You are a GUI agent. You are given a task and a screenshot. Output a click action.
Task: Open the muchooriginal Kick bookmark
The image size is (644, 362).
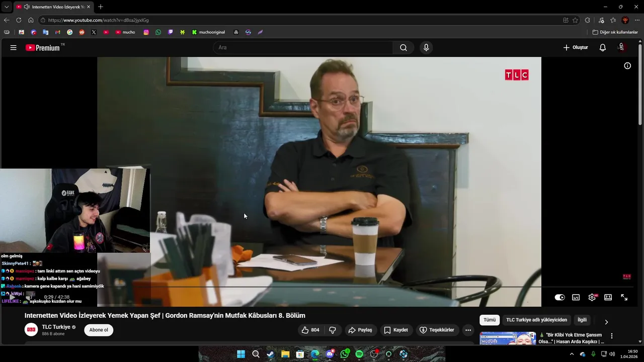click(x=208, y=32)
